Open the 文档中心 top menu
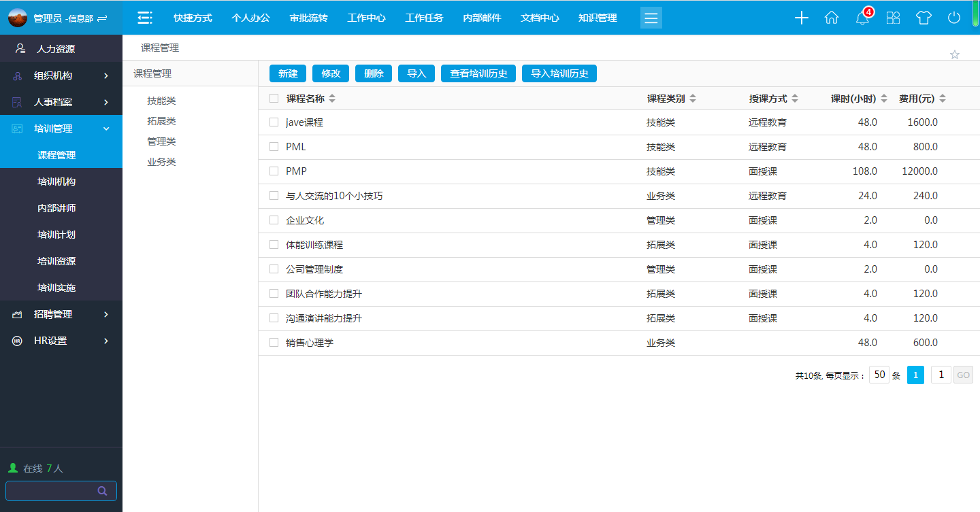Screen dimensions: 980x512 tap(540, 18)
